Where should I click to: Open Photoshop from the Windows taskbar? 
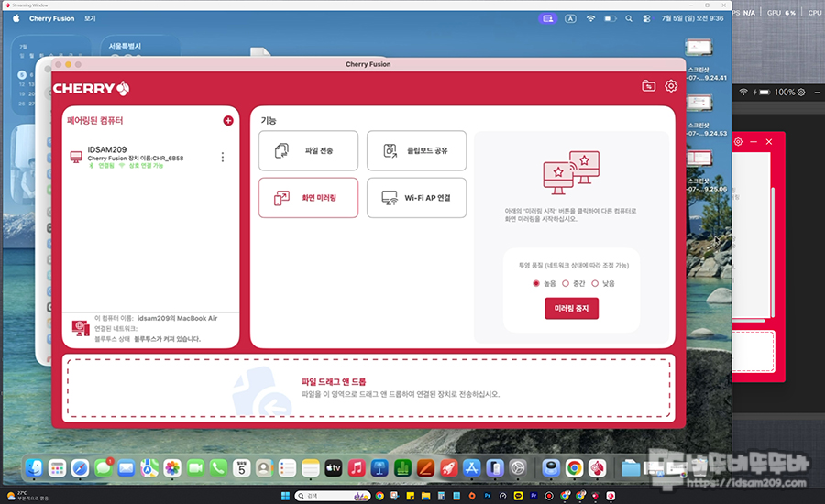pyautogui.click(x=488, y=496)
